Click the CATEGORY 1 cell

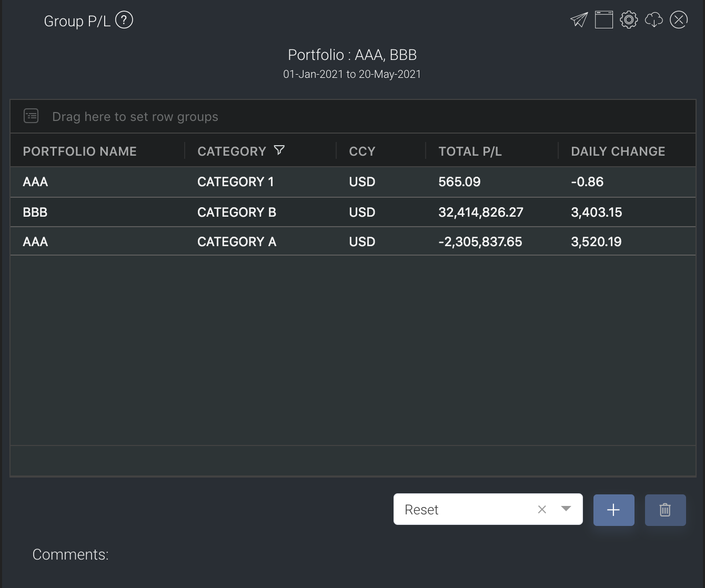[x=236, y=182]
